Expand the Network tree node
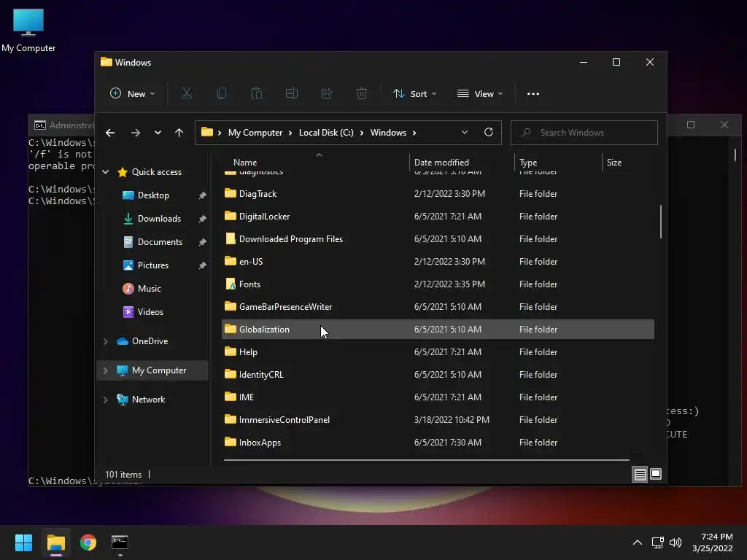Viewport: 747px width, 560px height. (106, 400)
